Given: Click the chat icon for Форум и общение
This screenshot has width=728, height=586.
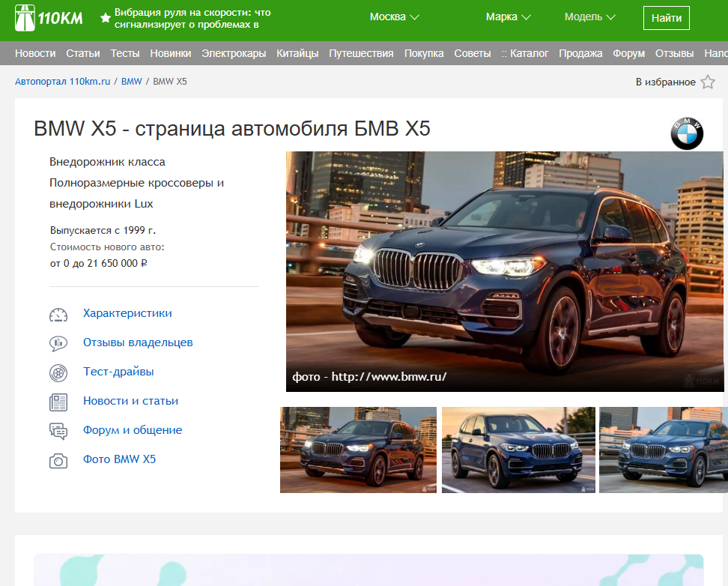Looking at the screenshot, I should point(58,431).
